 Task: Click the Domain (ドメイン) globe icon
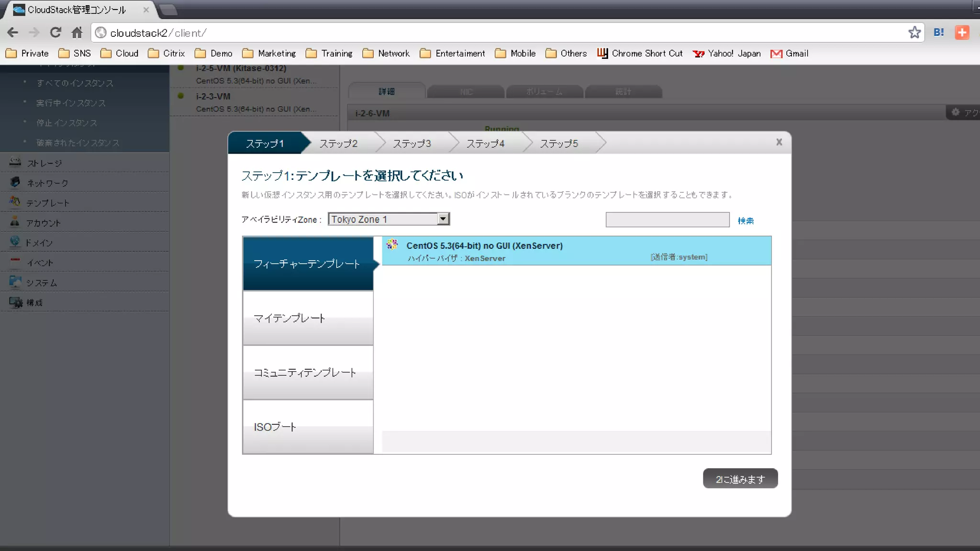[15, 242]
